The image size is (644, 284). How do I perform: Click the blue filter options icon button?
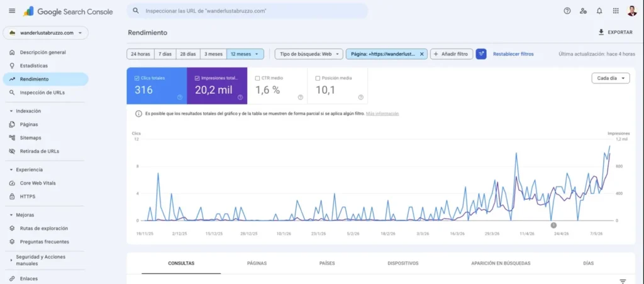coord(481,54)
